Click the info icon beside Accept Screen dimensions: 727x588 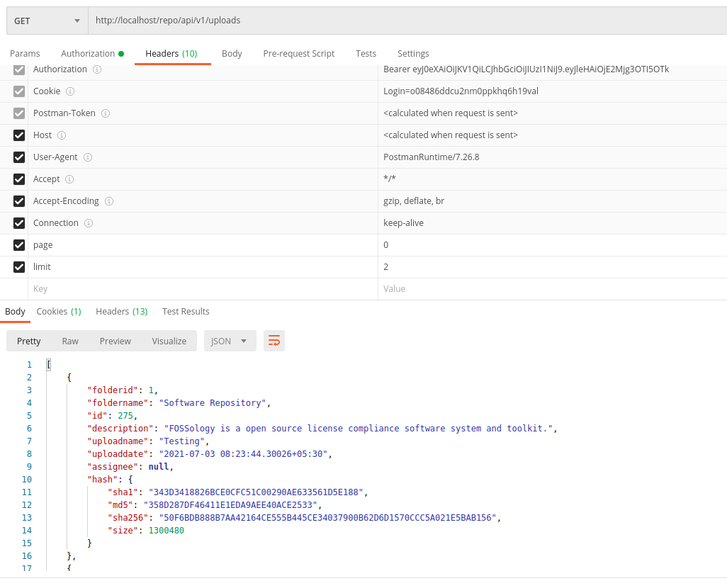pos(69,179)
